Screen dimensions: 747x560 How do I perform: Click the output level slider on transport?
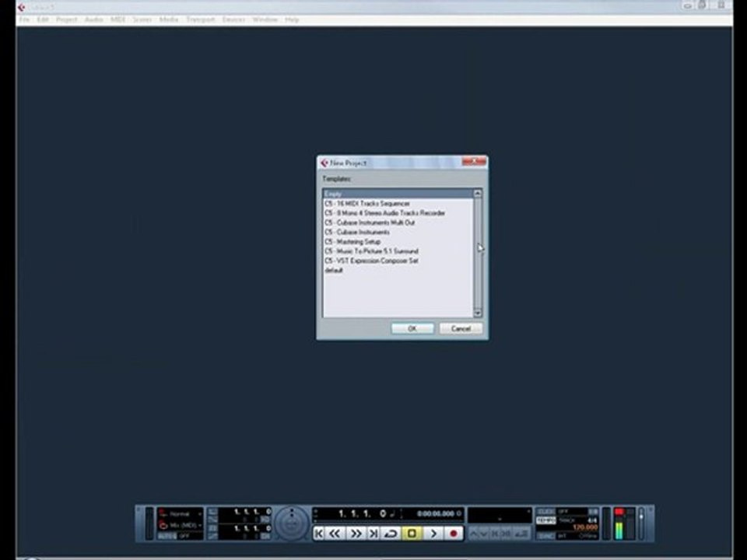click(641, 523)
